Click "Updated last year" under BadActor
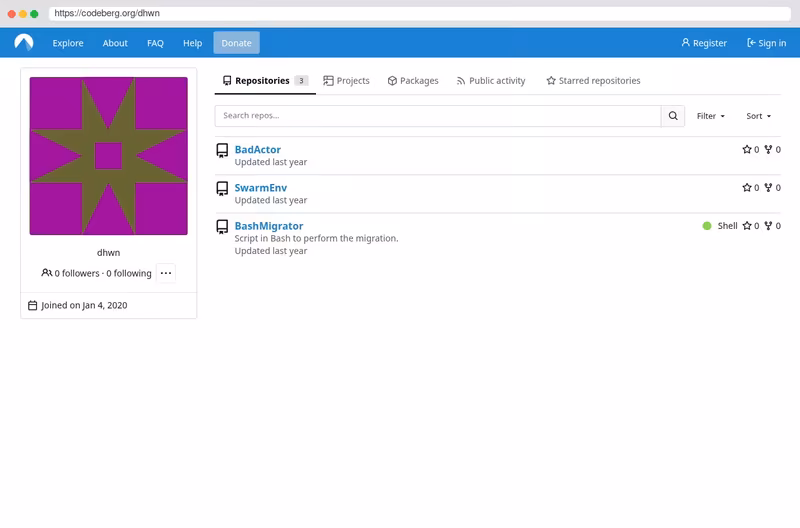Screen dimensions: 800x528 pyautogui.click(x=271, y=162)
